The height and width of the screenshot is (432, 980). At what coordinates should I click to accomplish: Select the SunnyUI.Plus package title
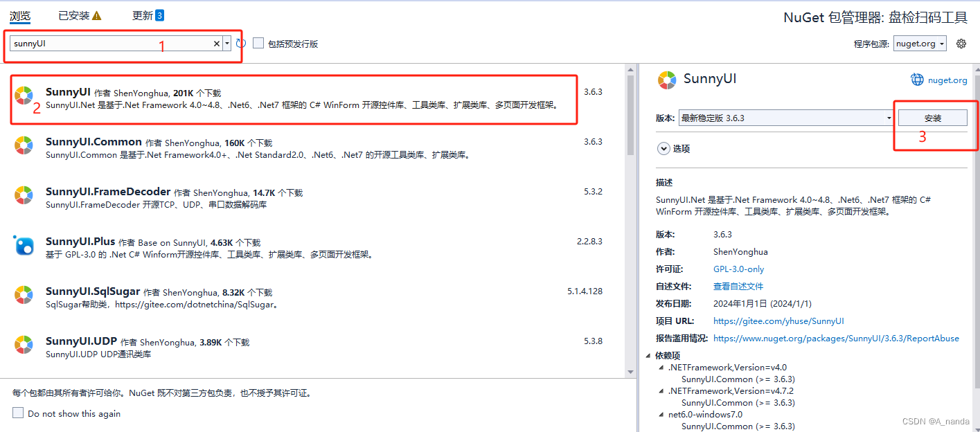click(x=80, y=242)
